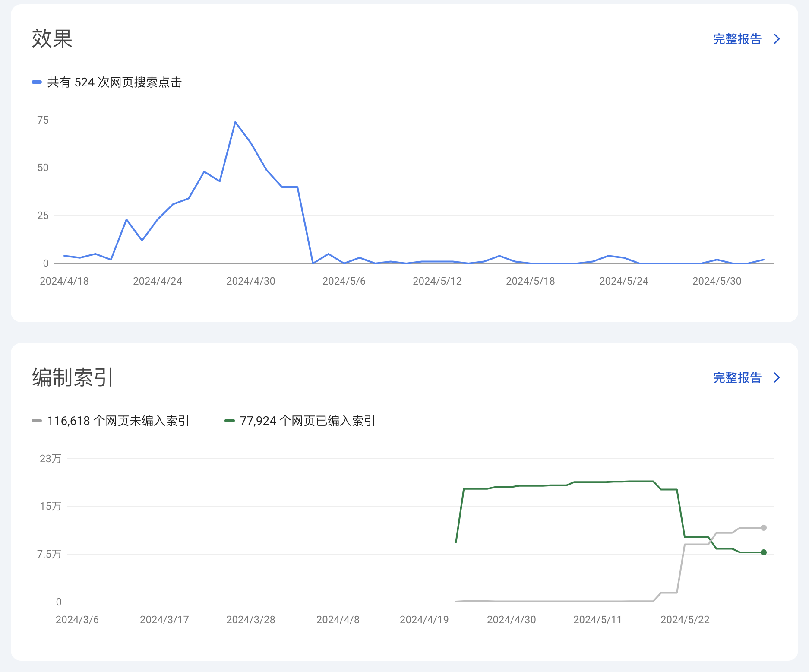Click the 效果 section heading
Screen dimensions: 809x672
pos(52,39)
